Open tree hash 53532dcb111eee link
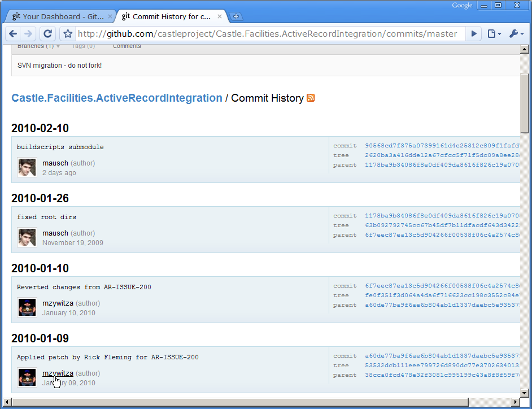Viewport: 532px width, 409px height. click(442, 365)
